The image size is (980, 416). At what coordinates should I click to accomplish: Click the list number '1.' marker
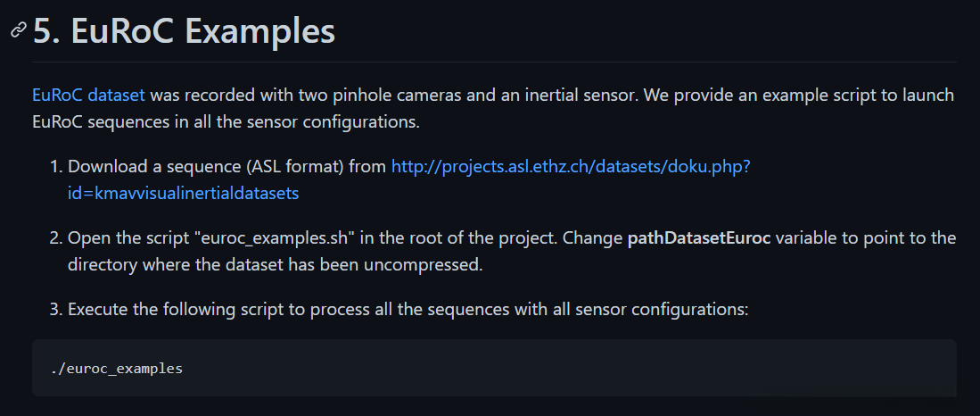[56, 166]
